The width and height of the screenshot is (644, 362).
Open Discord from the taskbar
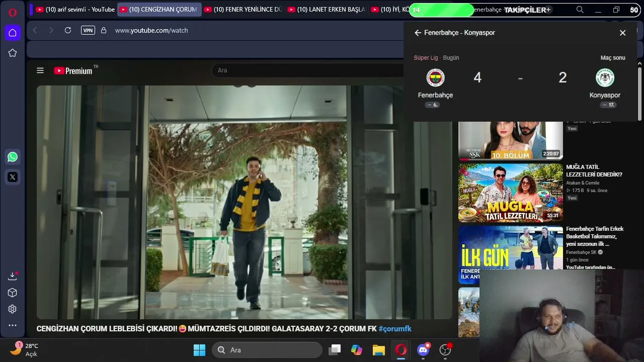click(423, 350)
